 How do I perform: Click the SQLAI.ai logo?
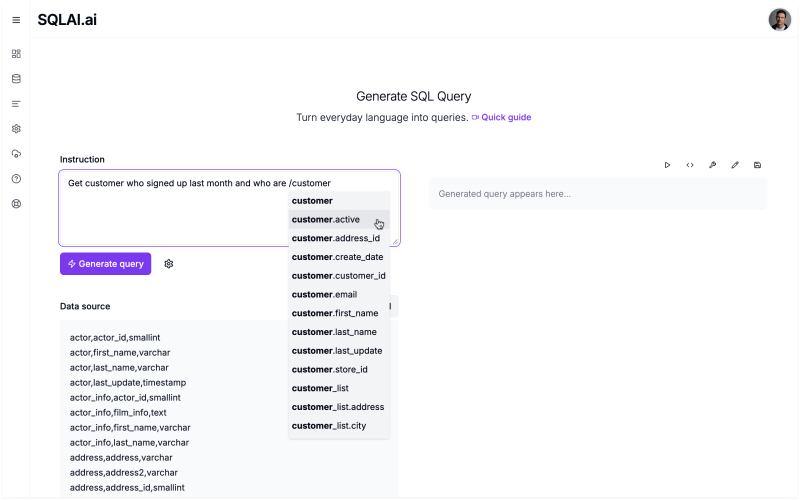67,20
